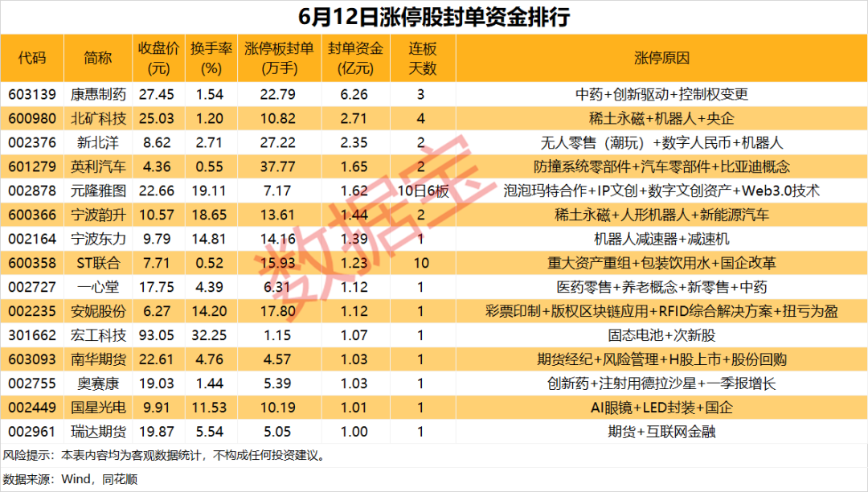
Task: Click reason 医药零售+养老概念+新零售+中药
Action: 661,287
